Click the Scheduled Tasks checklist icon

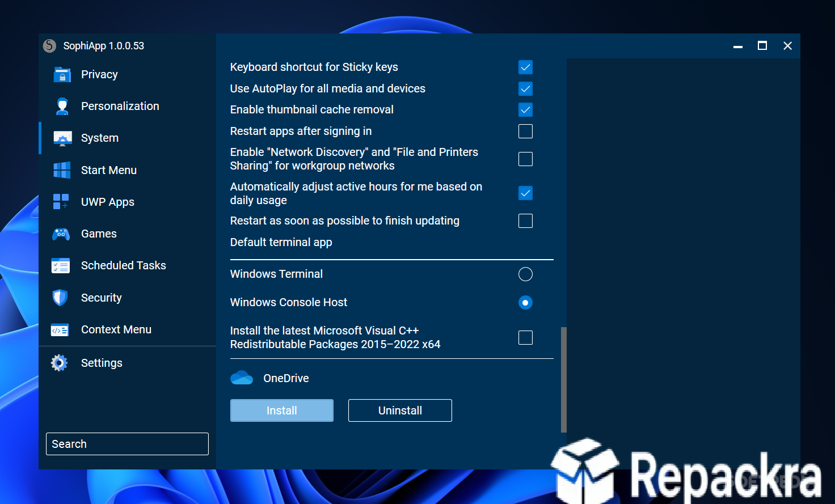tap(61, 266)
